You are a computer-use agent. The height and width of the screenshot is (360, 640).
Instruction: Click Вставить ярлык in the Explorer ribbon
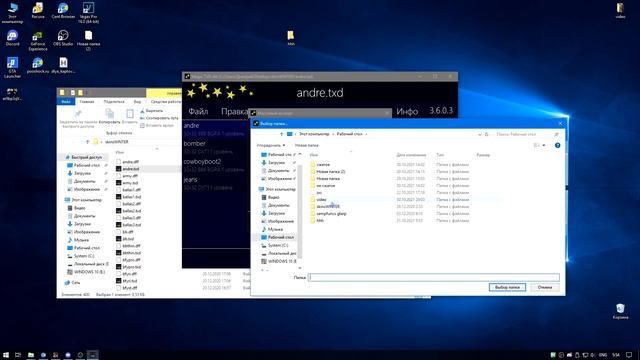(x=157, y=125)
